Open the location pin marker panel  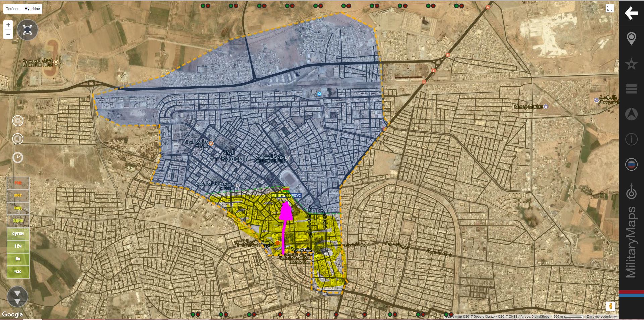631,39
